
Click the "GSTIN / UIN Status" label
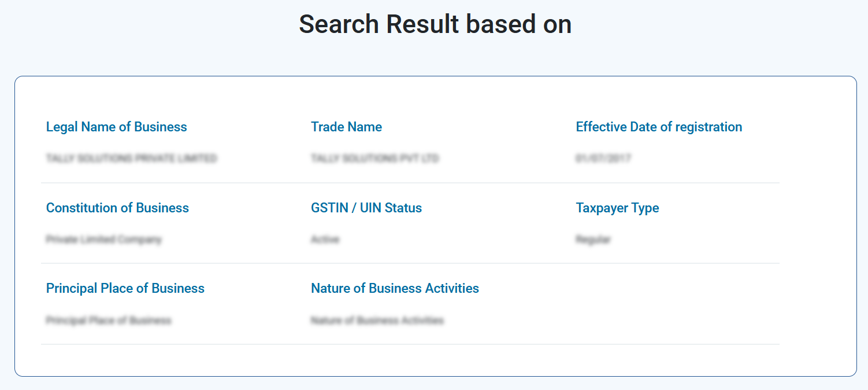click(x=366, y=208)
